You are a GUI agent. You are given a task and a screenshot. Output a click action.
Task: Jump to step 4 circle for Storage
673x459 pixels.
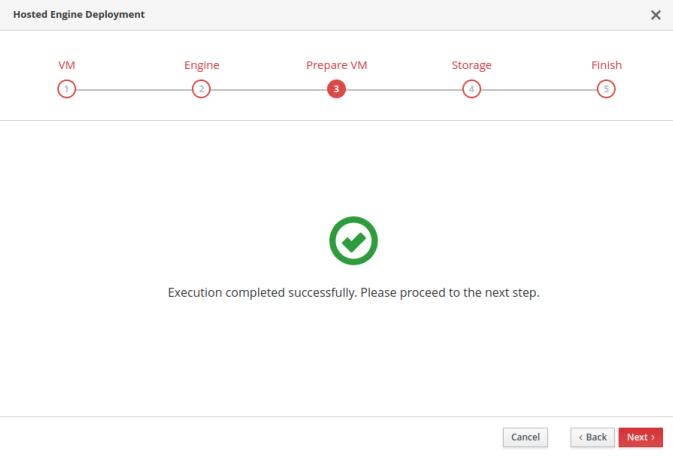tap(471, 89)
